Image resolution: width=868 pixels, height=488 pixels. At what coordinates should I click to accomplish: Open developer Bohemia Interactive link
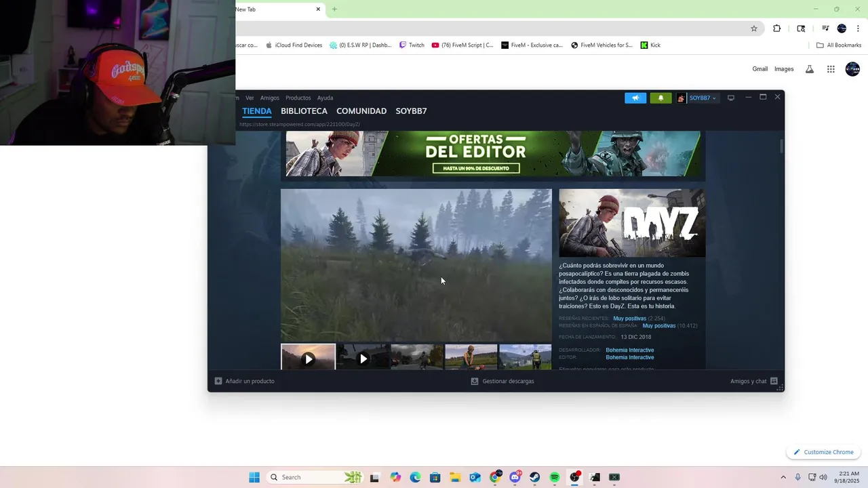[630, 350]
